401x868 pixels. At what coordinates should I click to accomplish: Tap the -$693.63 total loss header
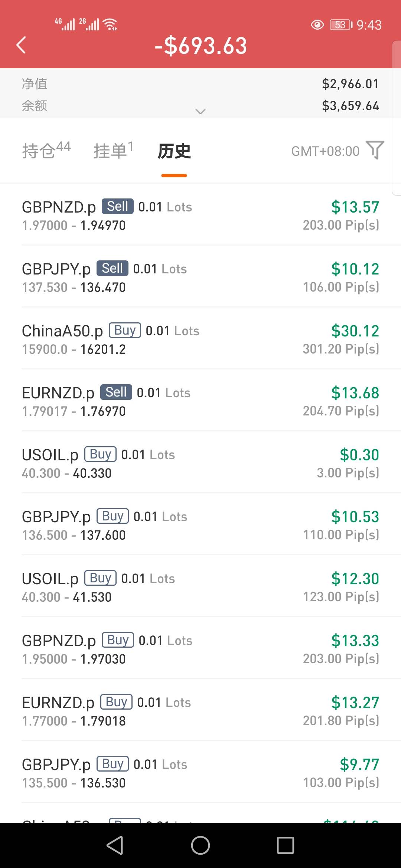pyautogui.click(x=201, y=46)
